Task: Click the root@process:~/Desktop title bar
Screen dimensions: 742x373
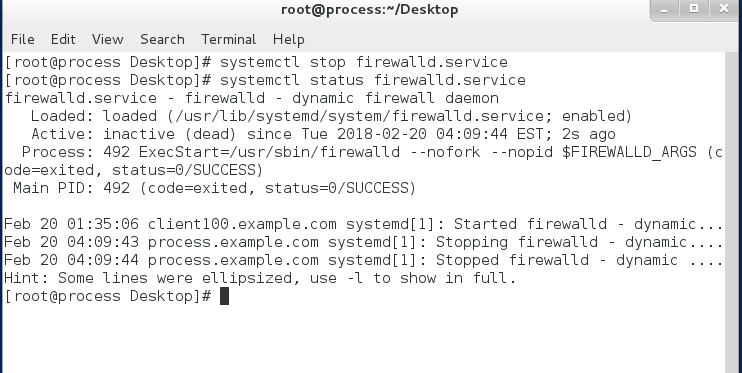Action: (370, 9)
